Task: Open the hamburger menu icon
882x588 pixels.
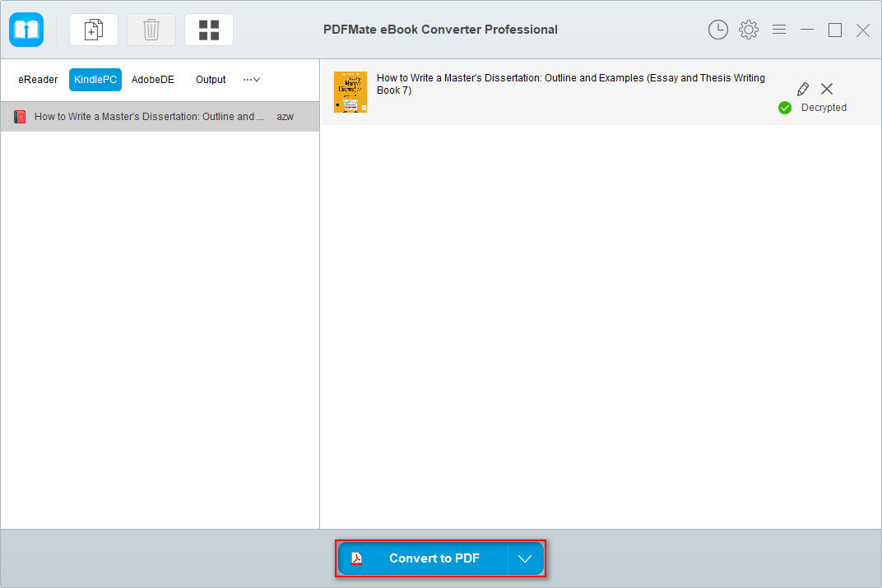Action: point(779,30)
